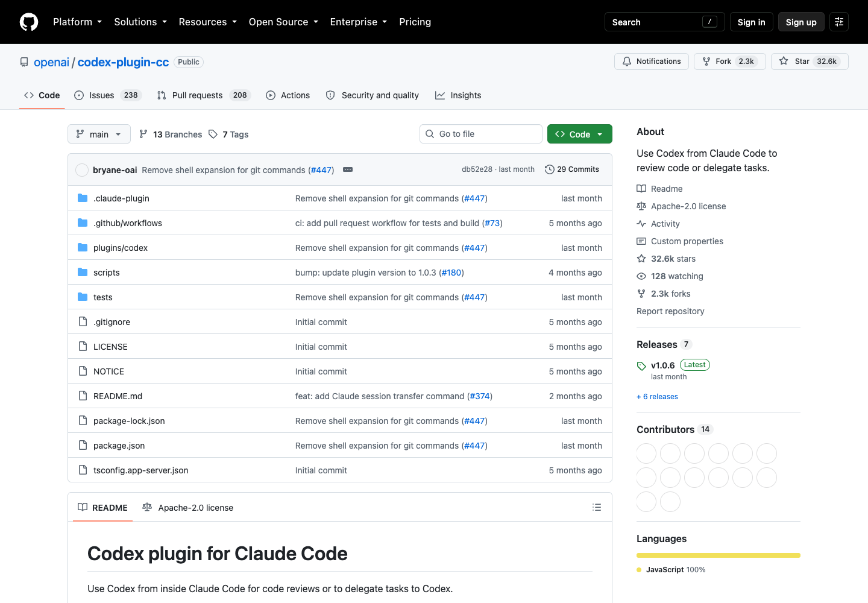Open the header settings sliders icon
Screen dimensions: 868x603
[839, 22]
